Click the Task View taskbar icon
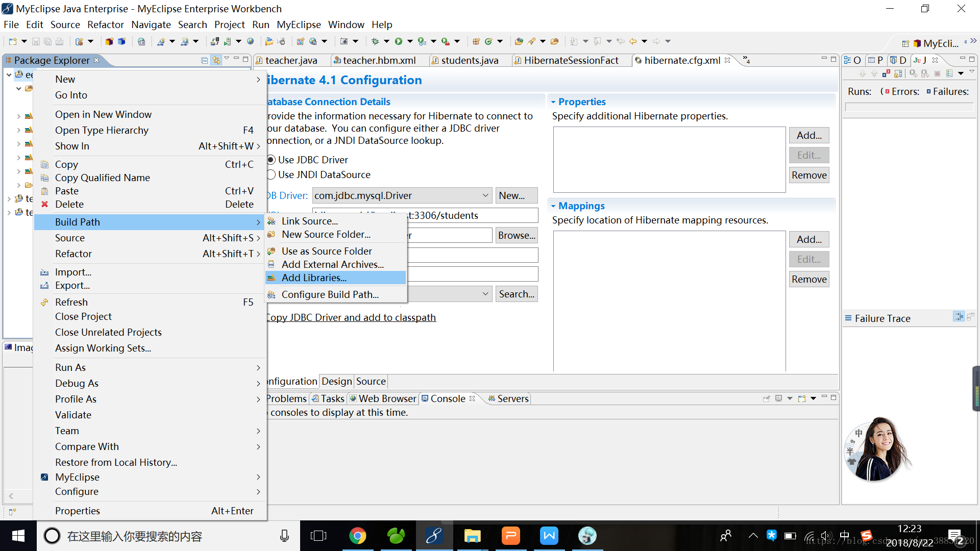The width and height of the screenshot is (980, 551). pyautogui.click(x=318, y=536)
